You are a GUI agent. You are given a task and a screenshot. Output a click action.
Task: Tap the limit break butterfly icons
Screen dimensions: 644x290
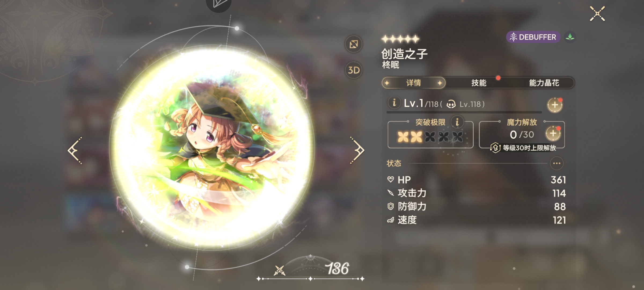(430, 137)
